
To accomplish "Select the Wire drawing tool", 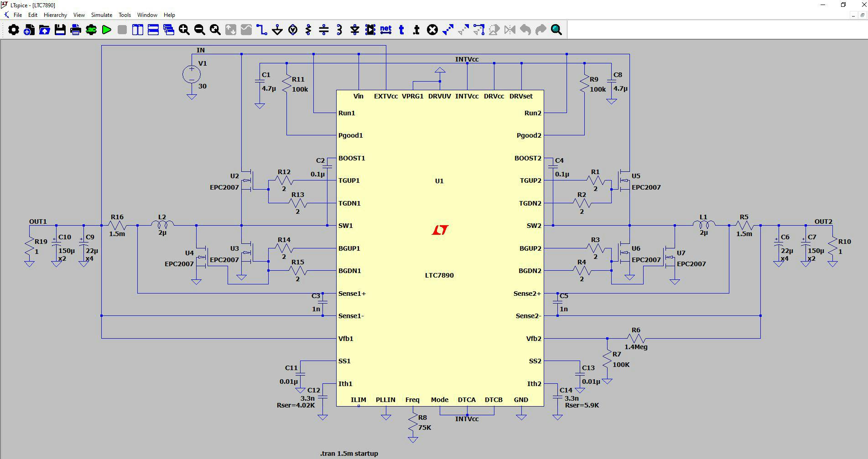I will click(x=261, y=30).
